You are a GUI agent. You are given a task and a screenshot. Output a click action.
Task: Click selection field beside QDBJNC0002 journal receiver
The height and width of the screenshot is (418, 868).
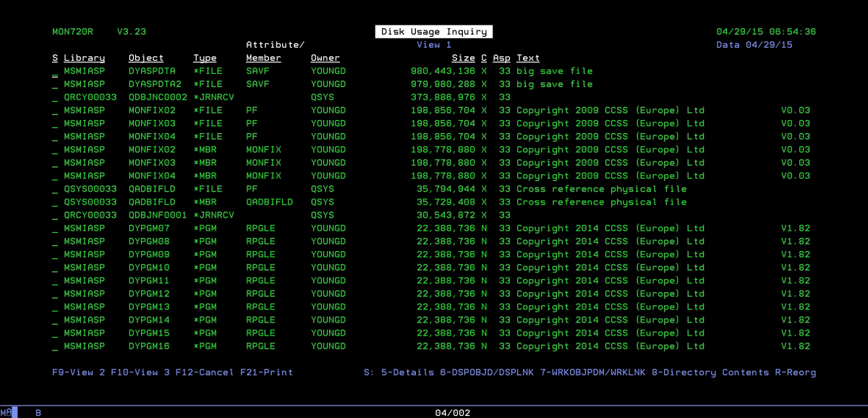tap(55, 98)
